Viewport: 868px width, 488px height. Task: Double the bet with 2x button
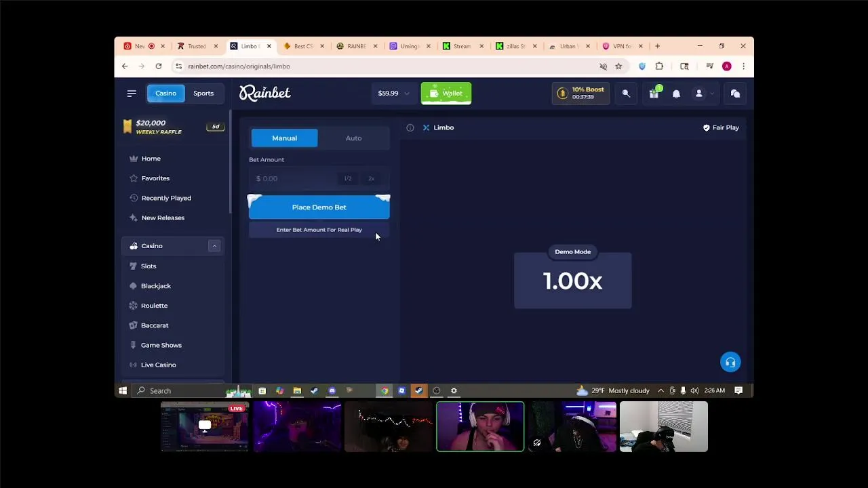372,179
